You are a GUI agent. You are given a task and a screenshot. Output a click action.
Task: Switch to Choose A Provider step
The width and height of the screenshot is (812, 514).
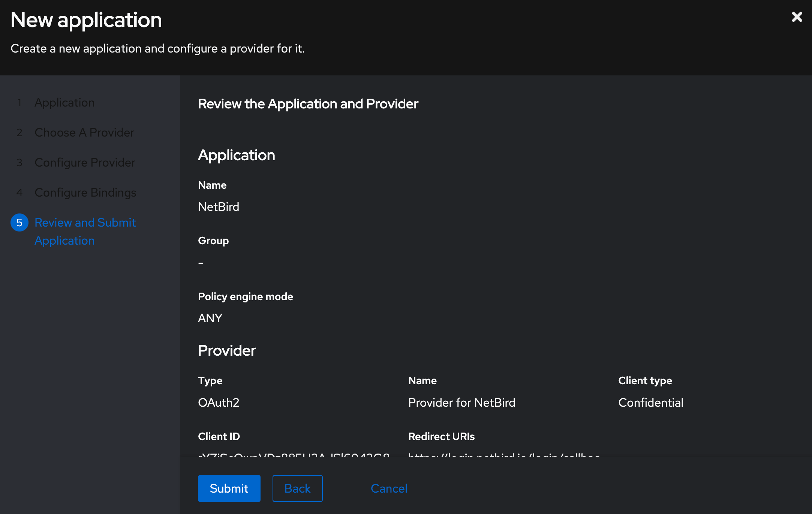pyautogui.click(x=84, y=132)
